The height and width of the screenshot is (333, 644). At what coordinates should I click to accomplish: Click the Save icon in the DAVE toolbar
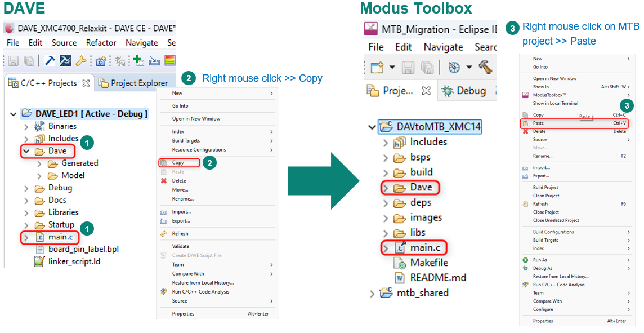click(x=14, y=60)
